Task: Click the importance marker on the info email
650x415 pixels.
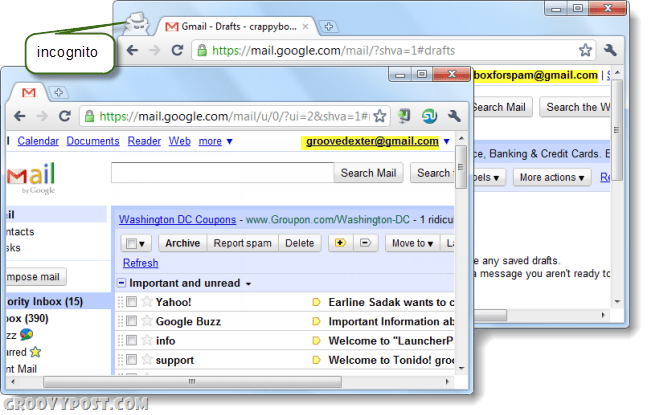Action: (x=316, y=341)
